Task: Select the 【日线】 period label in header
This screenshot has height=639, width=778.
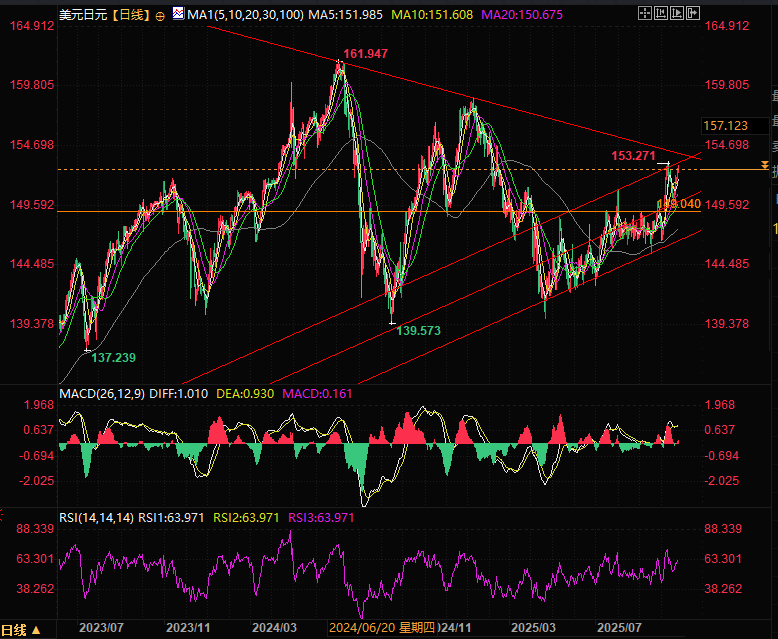Action: [130, 16]
